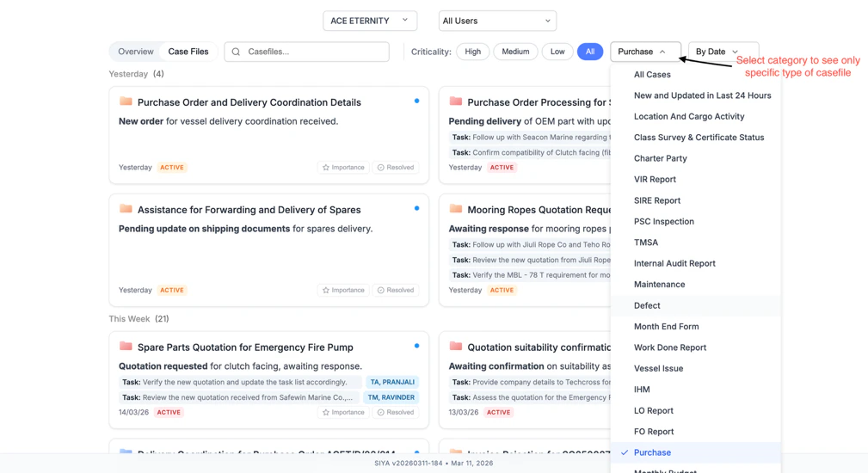Open task 'Follow up with Seacon Marine regarding'
The image size is (868, 473).
pyautogui.click(x=530, y=138)
